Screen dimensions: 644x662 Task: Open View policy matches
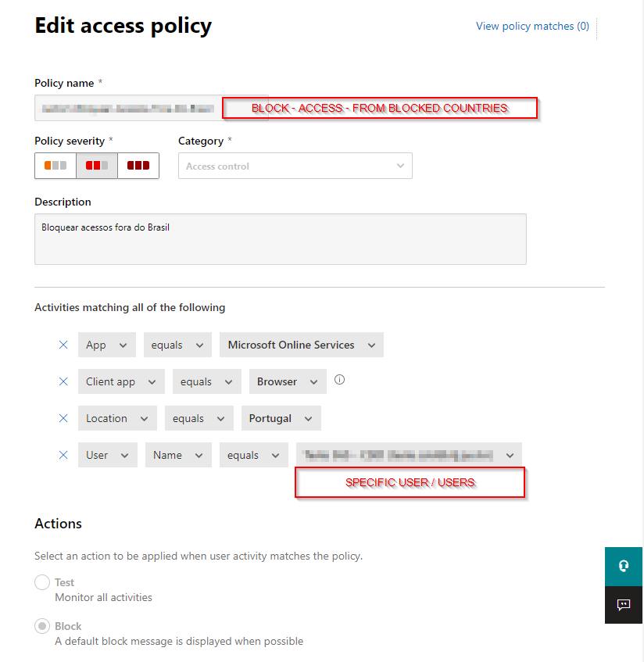pyautogui.click(x=532, y=26)
